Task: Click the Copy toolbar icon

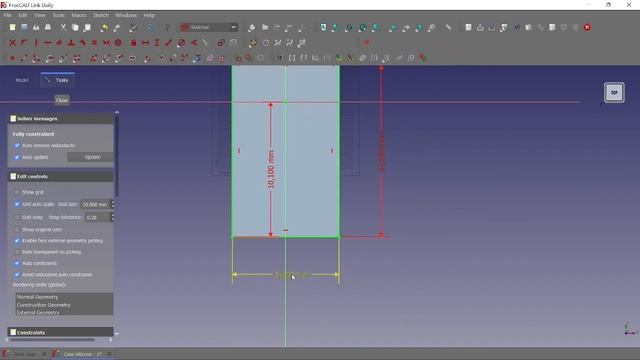Action: tap(75, 27)
